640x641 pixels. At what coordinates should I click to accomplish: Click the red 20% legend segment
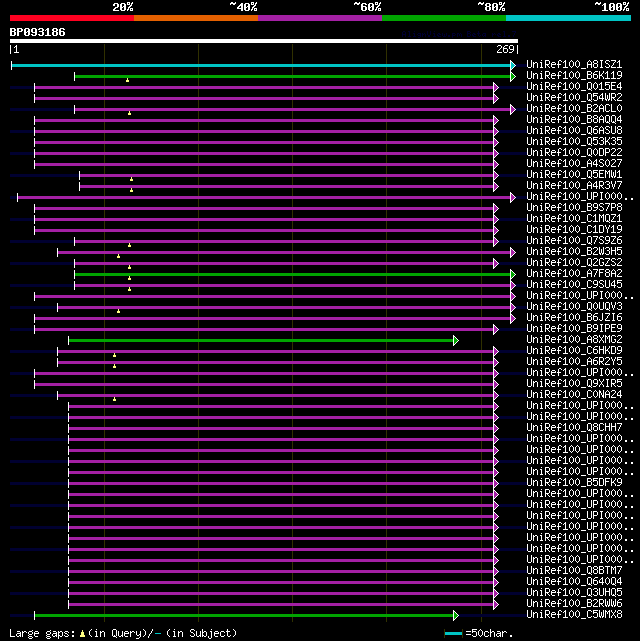tap(72, 18)
